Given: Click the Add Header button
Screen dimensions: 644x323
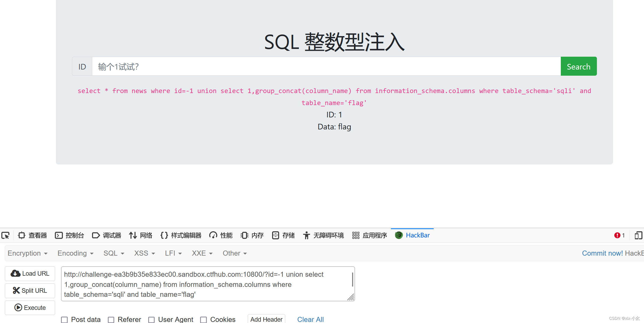Looking at the screenshot, I should 266,319.
